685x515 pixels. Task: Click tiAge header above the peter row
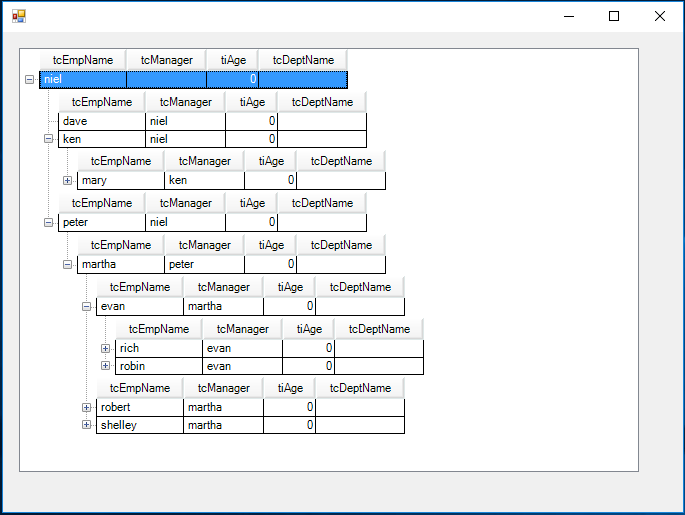click(x=252, y=203)
